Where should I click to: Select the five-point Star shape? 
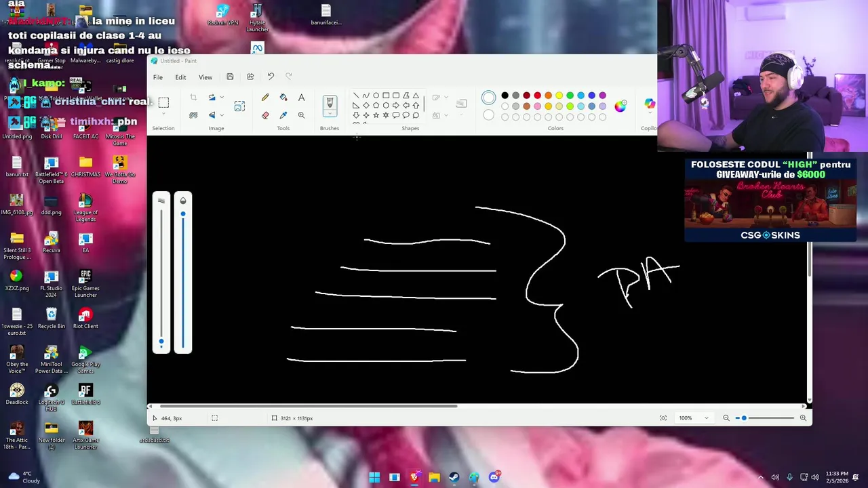376,115
